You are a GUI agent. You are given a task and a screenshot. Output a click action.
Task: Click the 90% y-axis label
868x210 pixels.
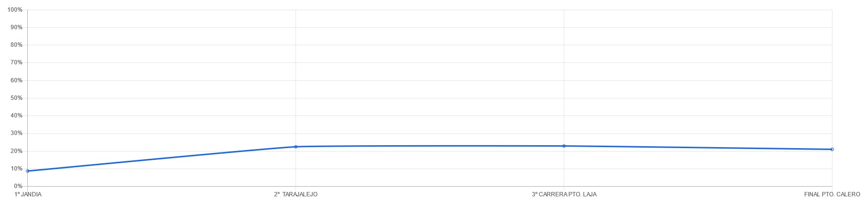click(x=17, y=27)
